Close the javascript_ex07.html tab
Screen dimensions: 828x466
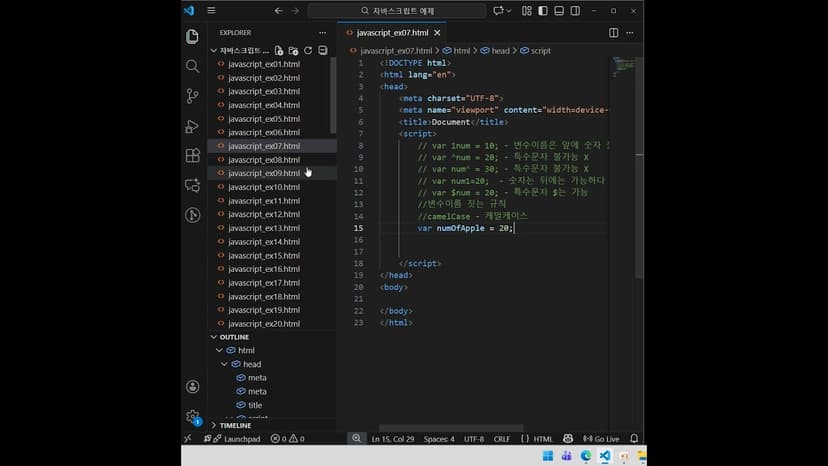tap(437, 33)
